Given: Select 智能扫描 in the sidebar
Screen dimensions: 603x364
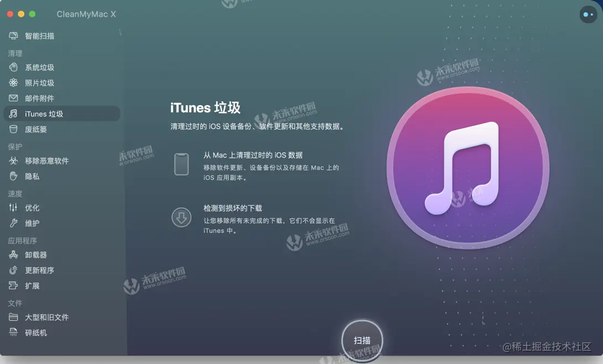Looking at the screenshot, I should (x=61, y=36).
